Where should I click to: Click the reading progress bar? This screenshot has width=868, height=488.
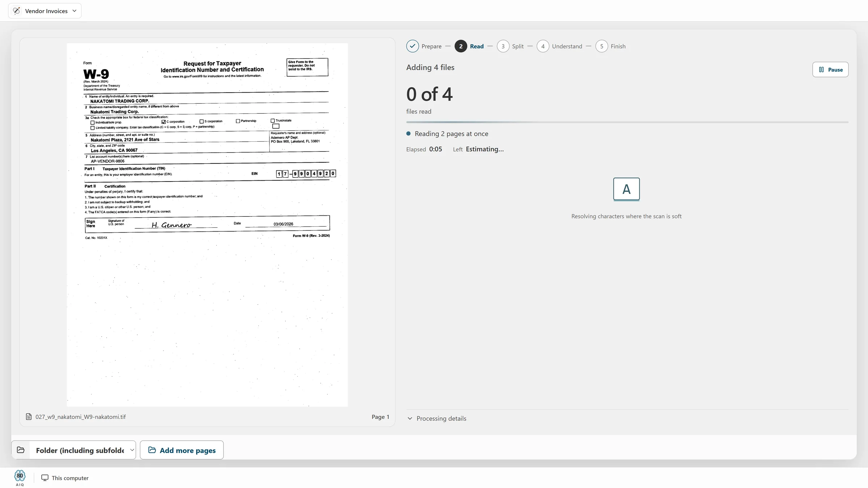tap(627, 122)
